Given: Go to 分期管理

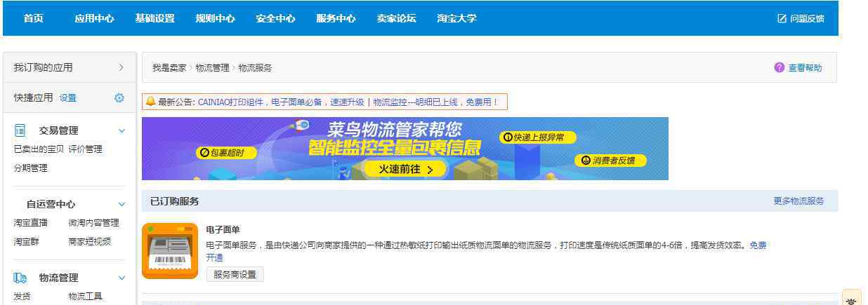Looking at the screenshot, I should tap(30, 168).
